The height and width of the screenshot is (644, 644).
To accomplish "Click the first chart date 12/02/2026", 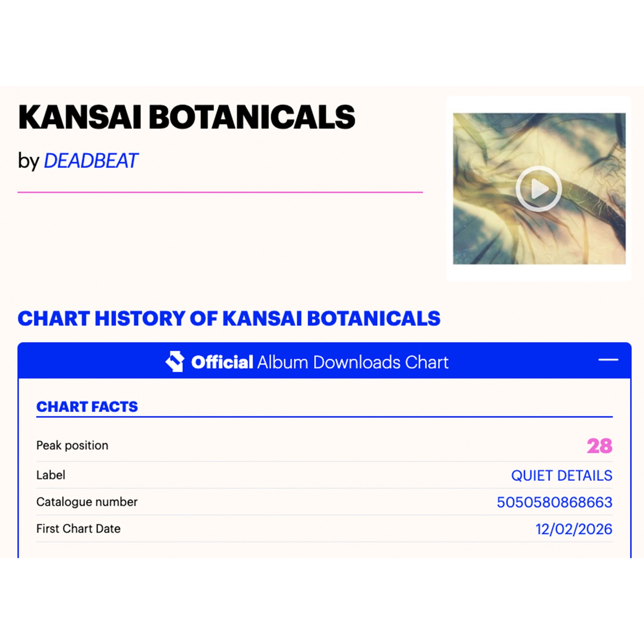I will [574, 529].
